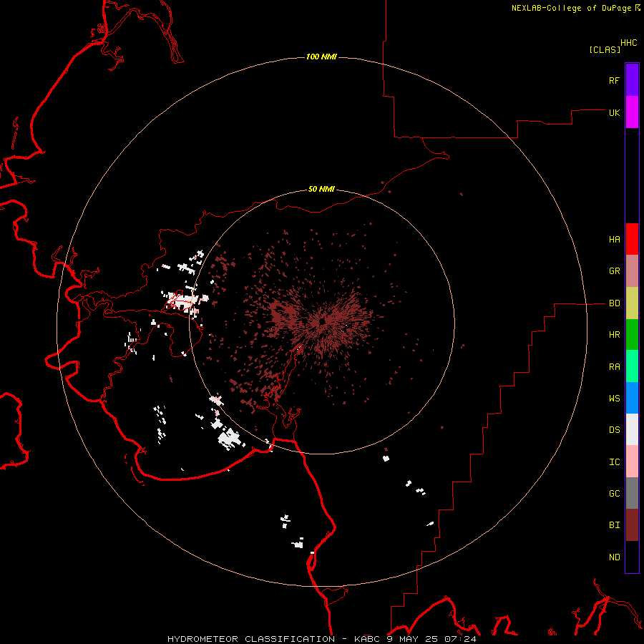This screenshot has height=644, width=644.
Task: Click the ND black legend color swatch
Action: [x=632, y=557]
